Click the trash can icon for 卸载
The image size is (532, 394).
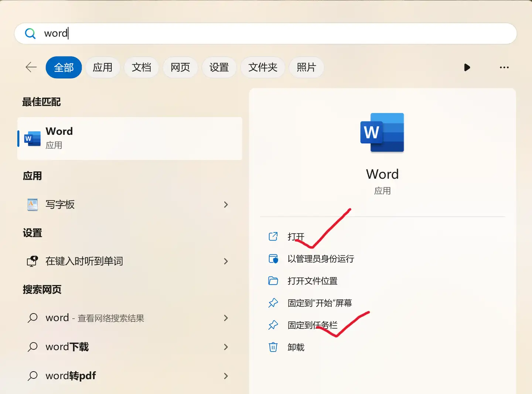(x=273, y=347)
